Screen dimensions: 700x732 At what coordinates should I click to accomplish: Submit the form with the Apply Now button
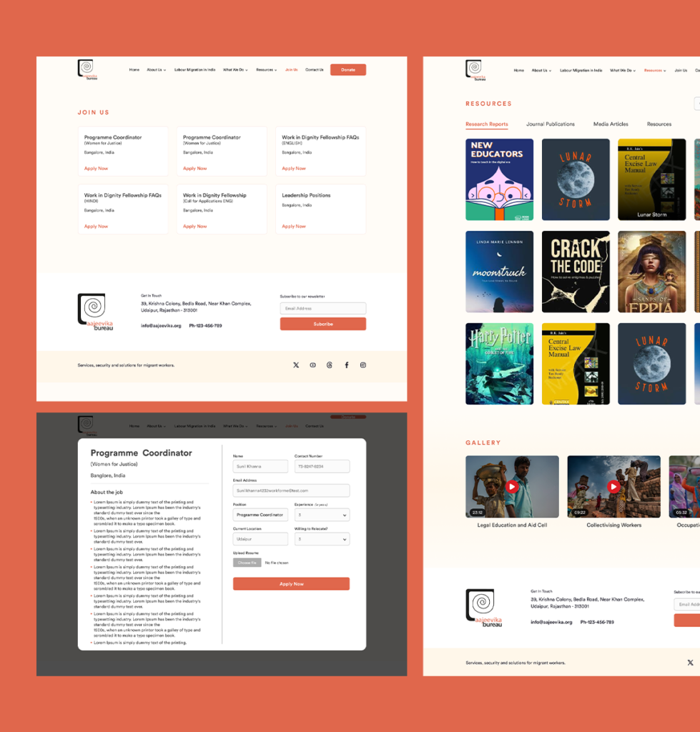click(291, 583)
